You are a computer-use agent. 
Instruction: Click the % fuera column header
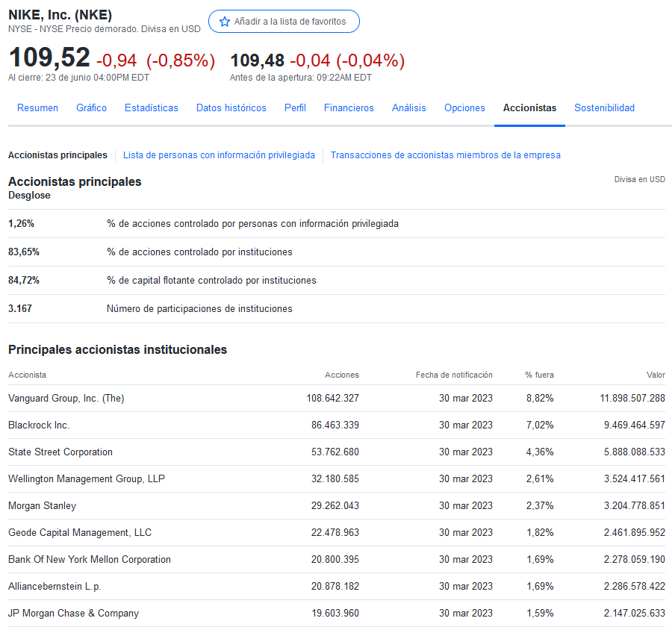(539, 375)
